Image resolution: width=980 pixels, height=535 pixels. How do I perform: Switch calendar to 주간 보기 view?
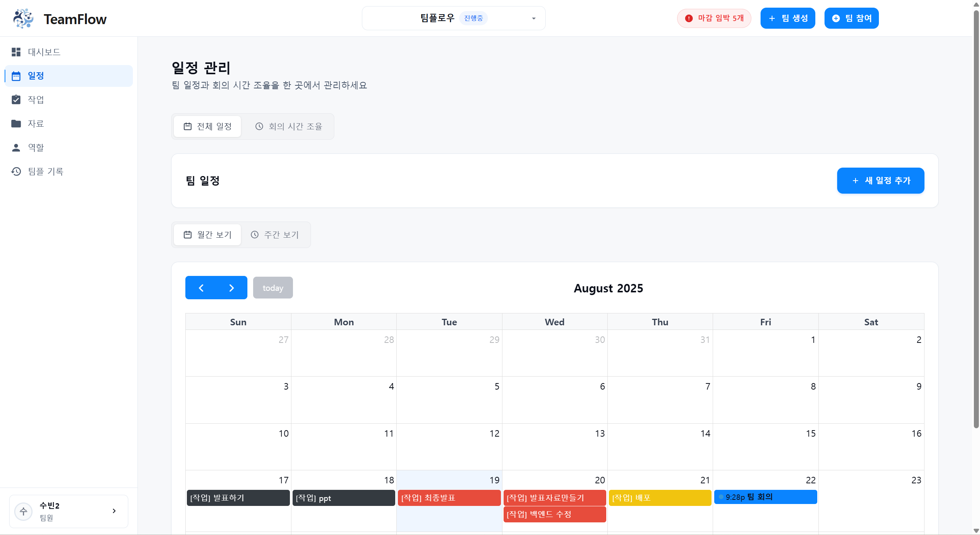(275, 235)
